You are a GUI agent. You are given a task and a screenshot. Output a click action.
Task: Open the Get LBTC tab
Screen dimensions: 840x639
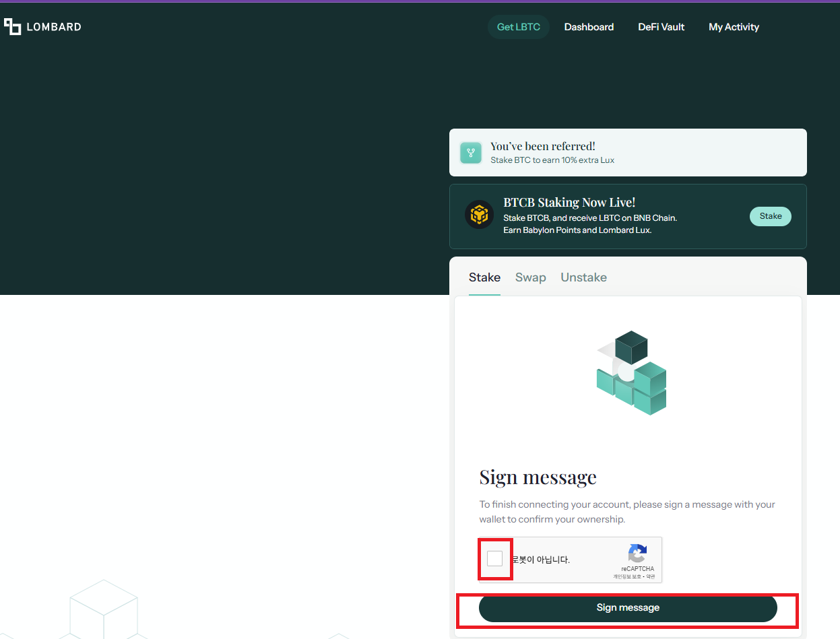click(x=519, y=27)
